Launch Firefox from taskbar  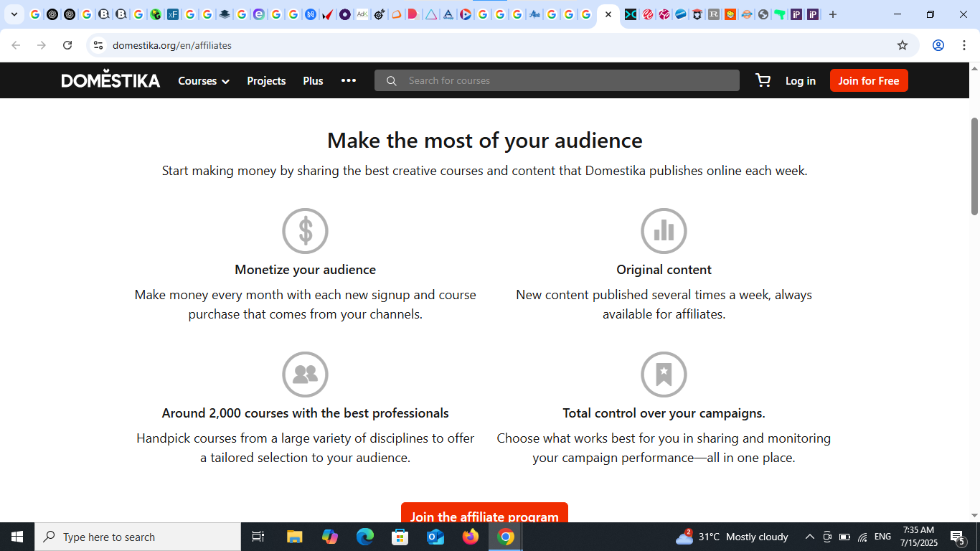[x=471, y=537]
